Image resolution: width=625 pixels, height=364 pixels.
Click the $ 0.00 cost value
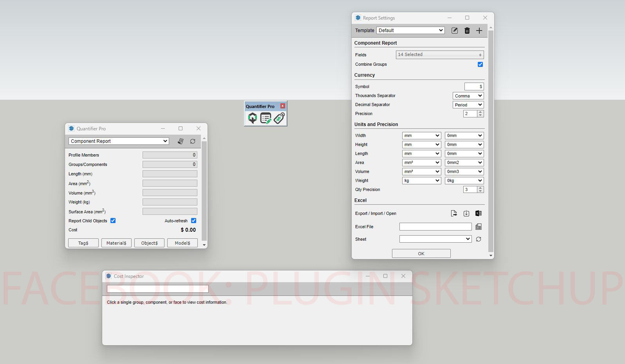tap(188, 230)
